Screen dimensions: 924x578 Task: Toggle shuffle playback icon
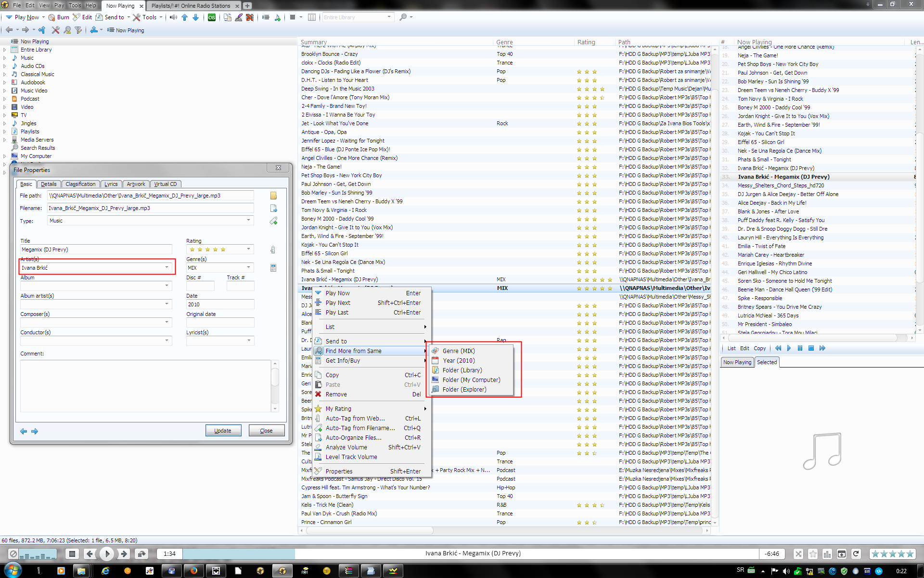[798, 554]
